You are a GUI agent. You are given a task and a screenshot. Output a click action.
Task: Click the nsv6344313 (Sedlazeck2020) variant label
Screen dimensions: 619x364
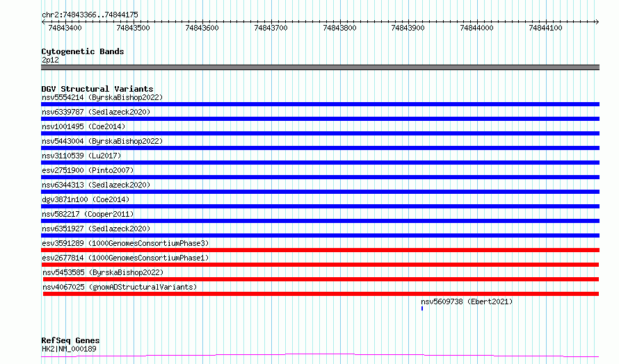point(95,185)
